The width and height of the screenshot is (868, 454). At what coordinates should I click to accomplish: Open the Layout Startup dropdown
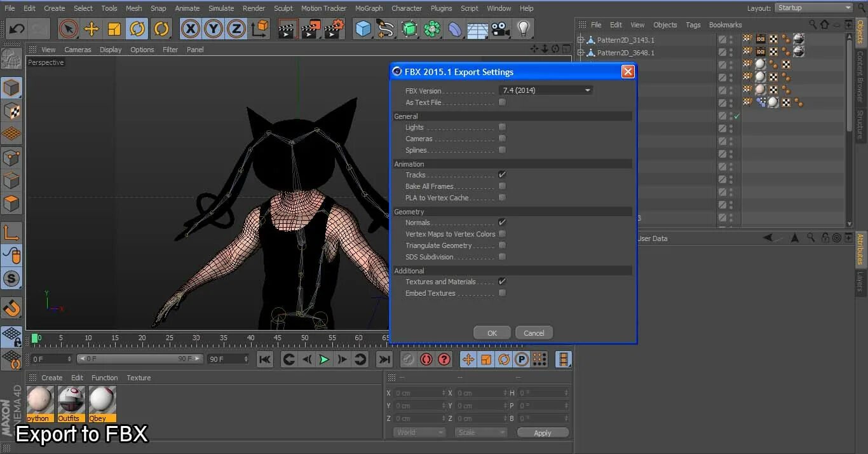point(813,8)
